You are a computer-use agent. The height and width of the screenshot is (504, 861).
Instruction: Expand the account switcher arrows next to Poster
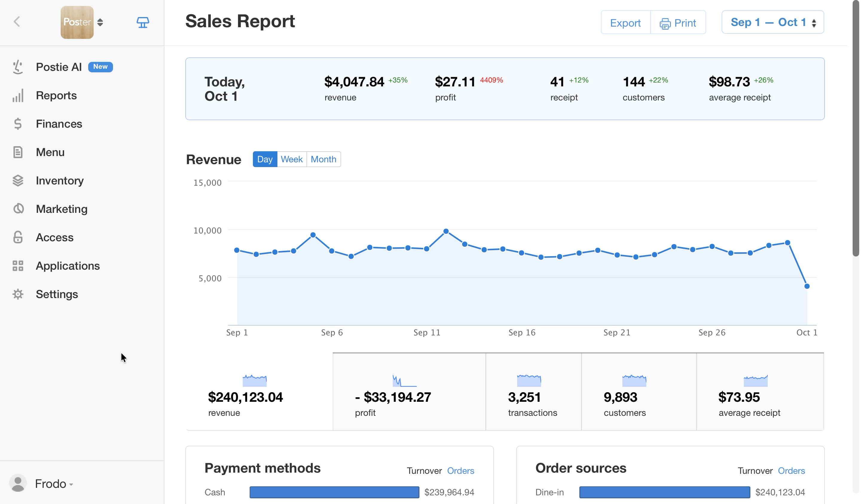click(100, 22)
